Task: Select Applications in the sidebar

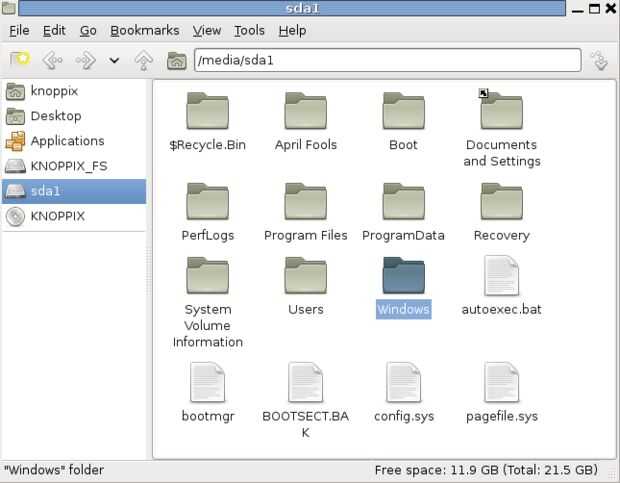Action: 74,141
